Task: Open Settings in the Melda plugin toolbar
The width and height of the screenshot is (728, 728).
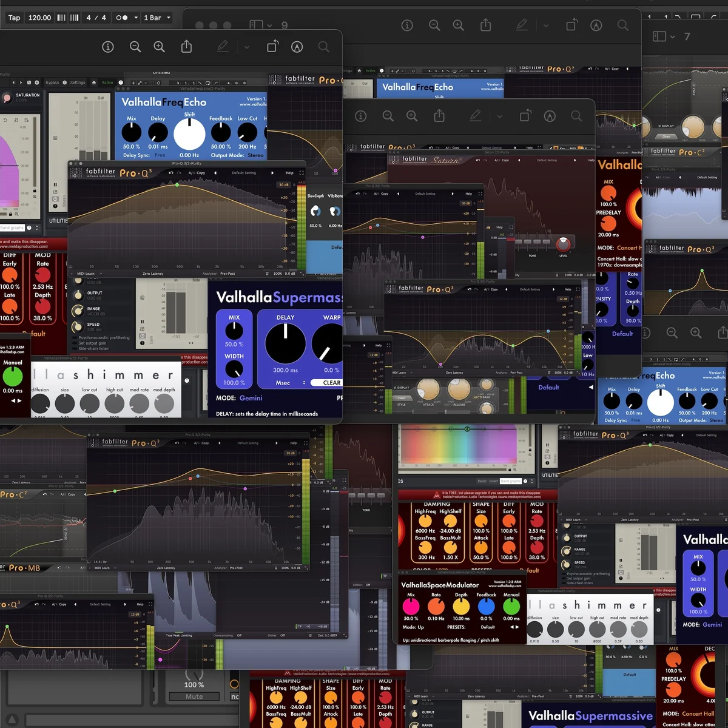Action: click(77, 83)
